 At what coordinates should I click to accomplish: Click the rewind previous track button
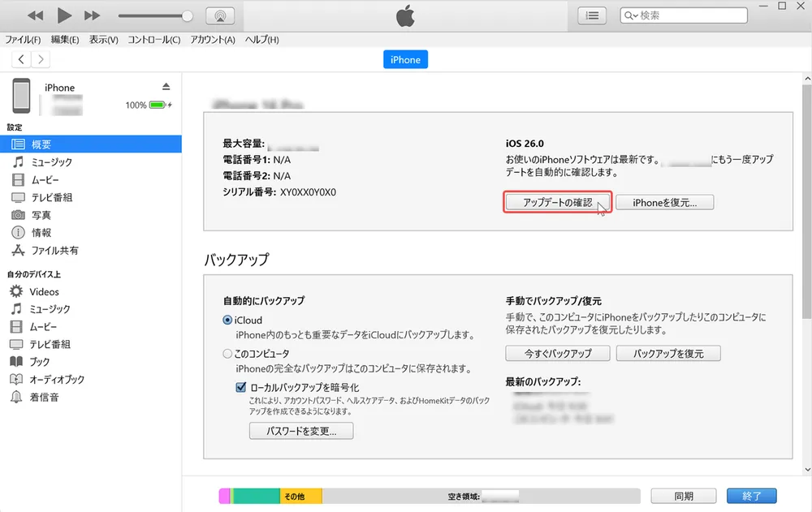point(35,15)
